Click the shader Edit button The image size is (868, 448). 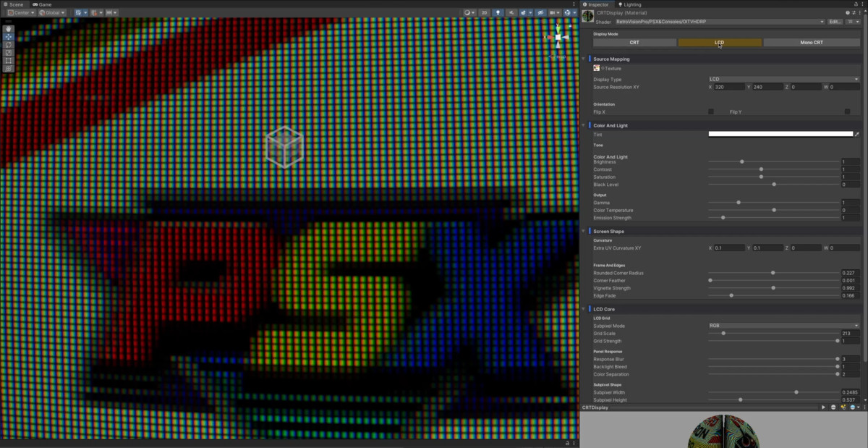(x=835, y=22)
